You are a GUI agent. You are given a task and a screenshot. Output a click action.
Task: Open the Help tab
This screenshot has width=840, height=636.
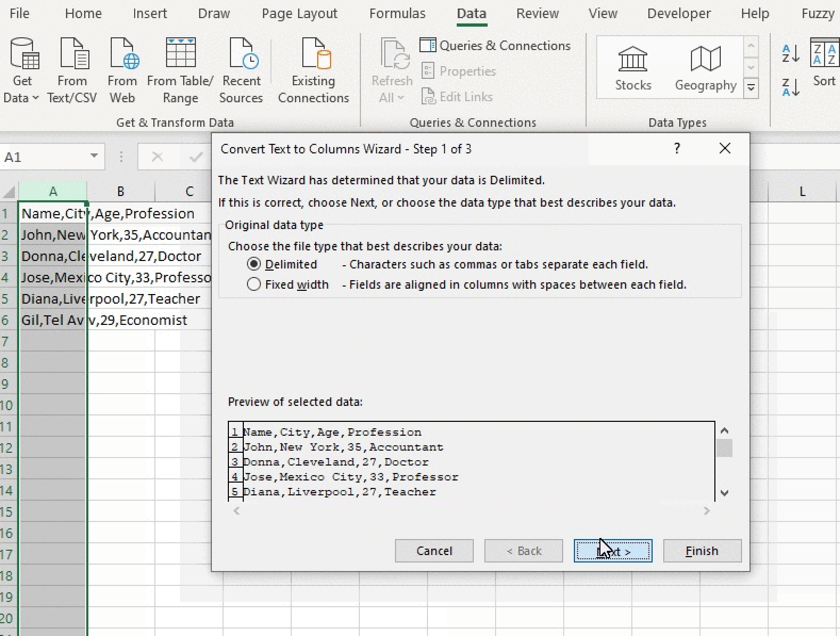[x=755, y=13]
